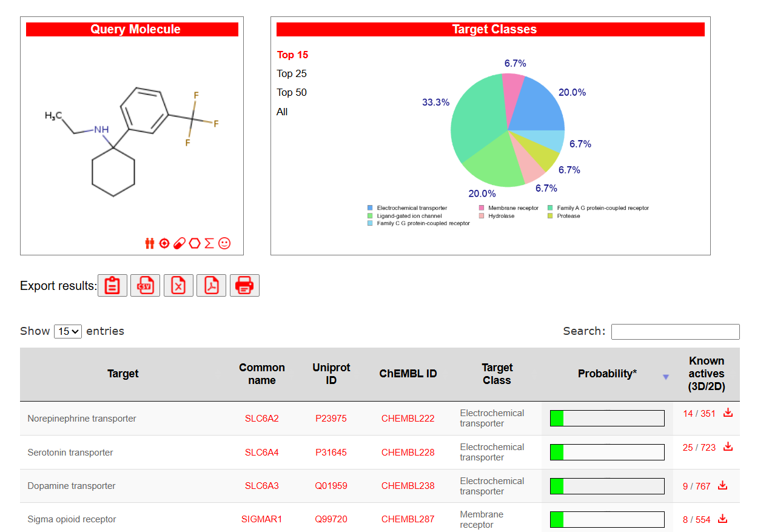
Task: Click the sigma icon under the molecule
Action: click(209, 243)
